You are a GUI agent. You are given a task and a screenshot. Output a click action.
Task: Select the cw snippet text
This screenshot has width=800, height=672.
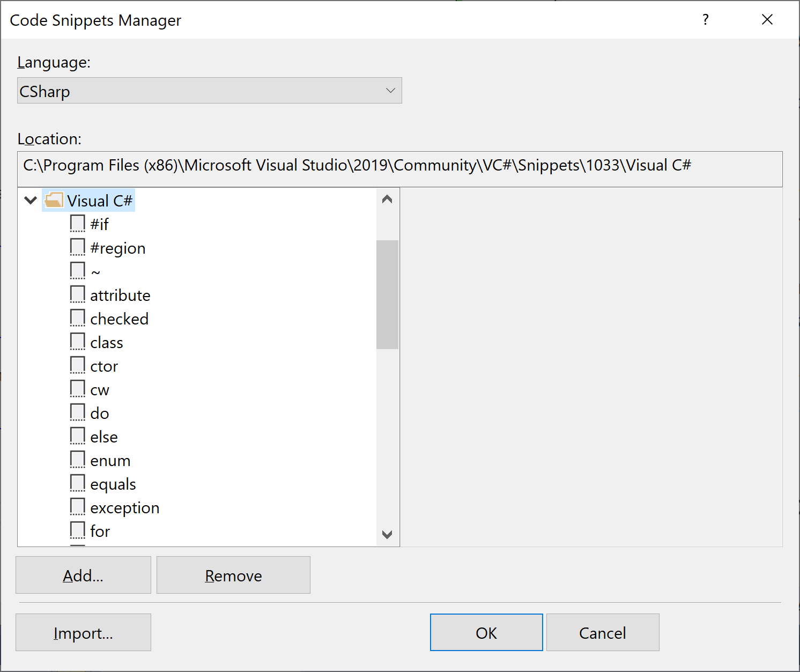tap(100, 390)
